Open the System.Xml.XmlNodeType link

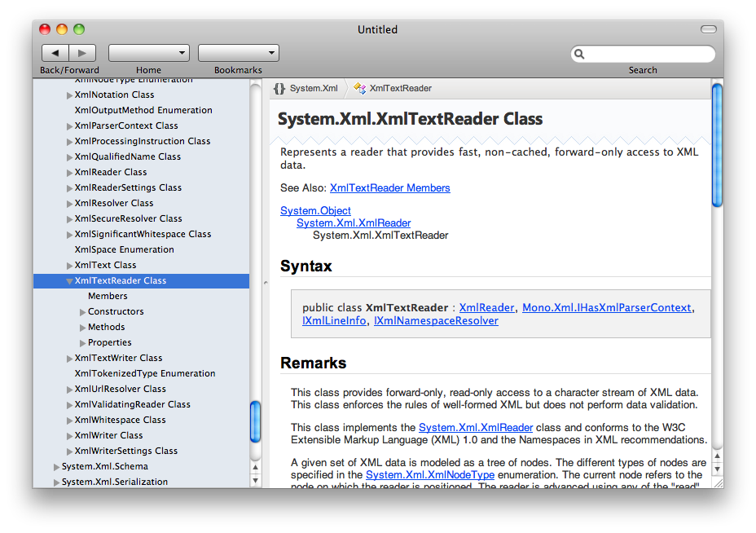point(430,474)
